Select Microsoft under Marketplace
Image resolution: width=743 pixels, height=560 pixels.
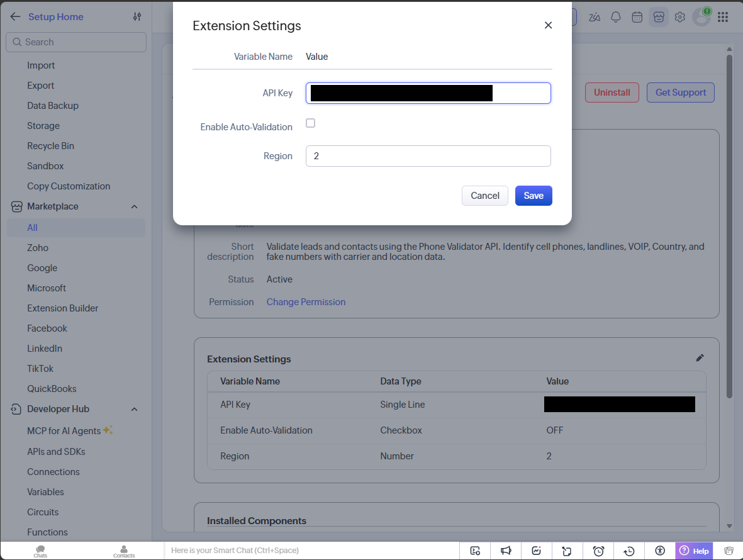[47, 288]
